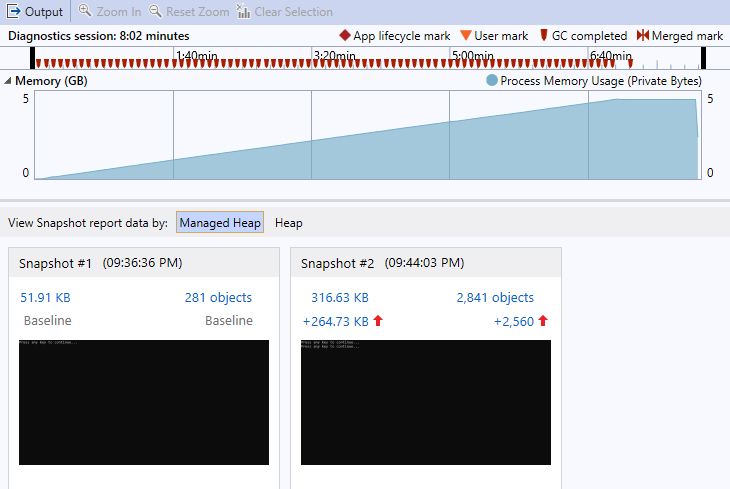
Task: Open the +264.73 KB heap diff link
Action: pyautogui.click(x=336, y=321)
